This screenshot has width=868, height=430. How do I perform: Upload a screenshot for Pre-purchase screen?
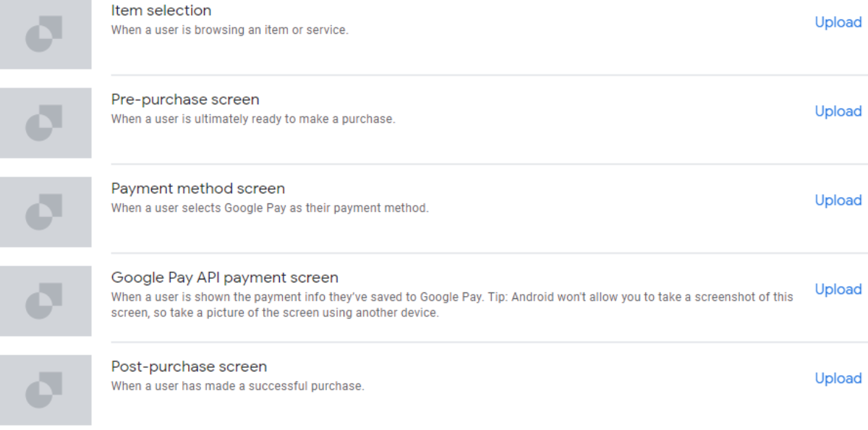838,111
